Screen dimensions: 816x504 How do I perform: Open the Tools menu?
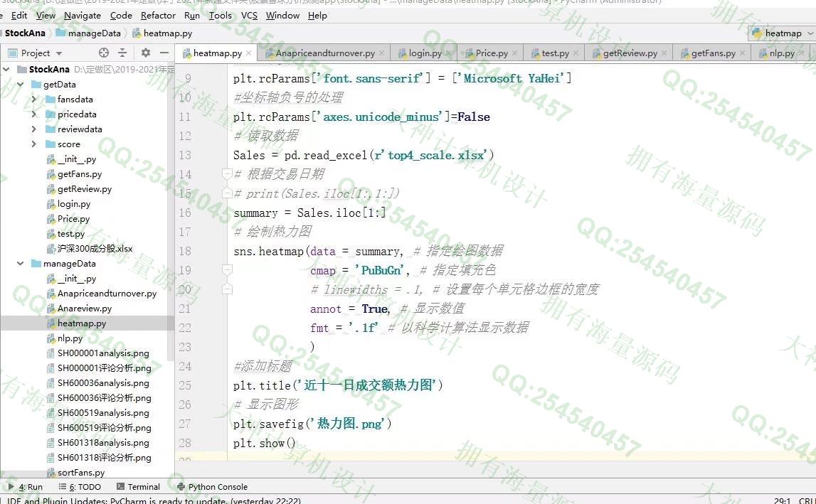click(x=220, y=16)
